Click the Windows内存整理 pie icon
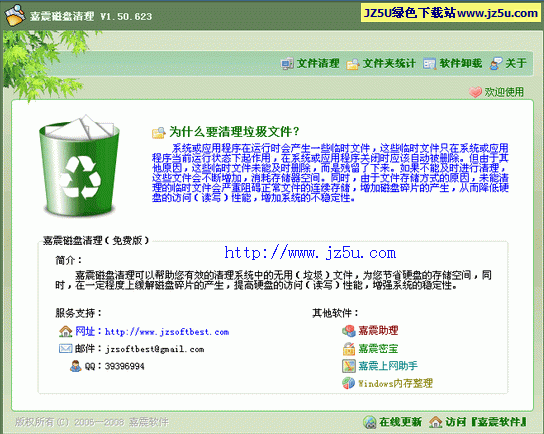Viewport: 544px width, 434px height. coord(349,383)
